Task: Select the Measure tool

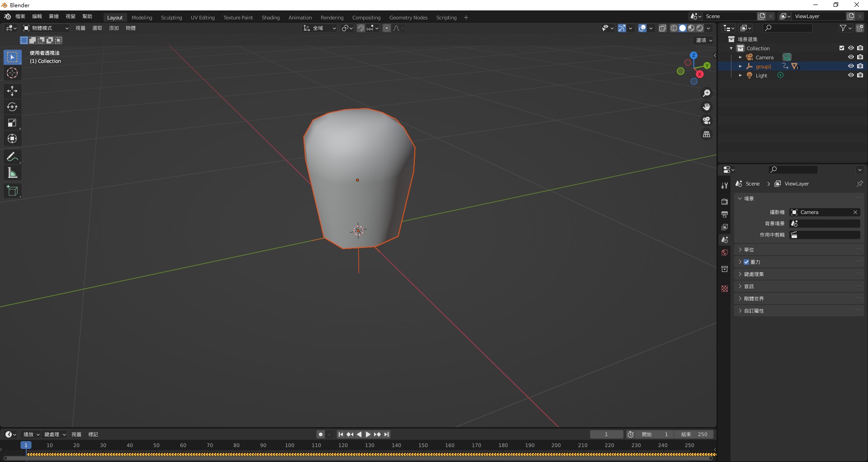Action: (12, 173)
